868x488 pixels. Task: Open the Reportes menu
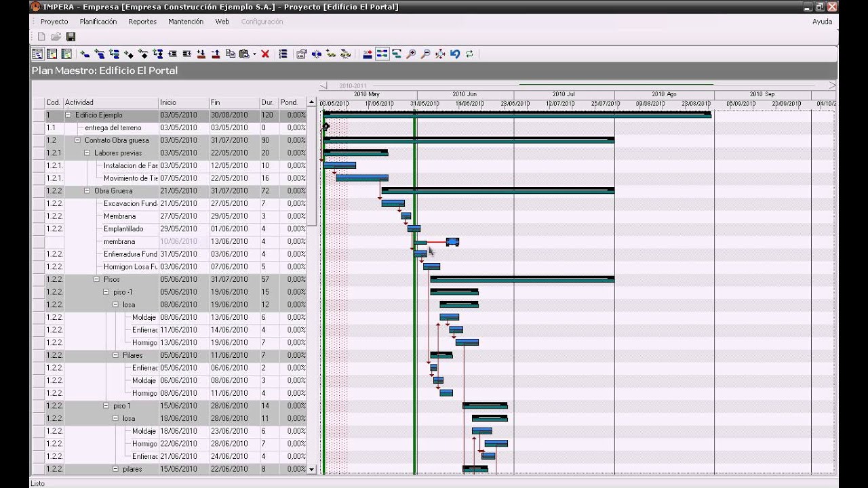142,22
